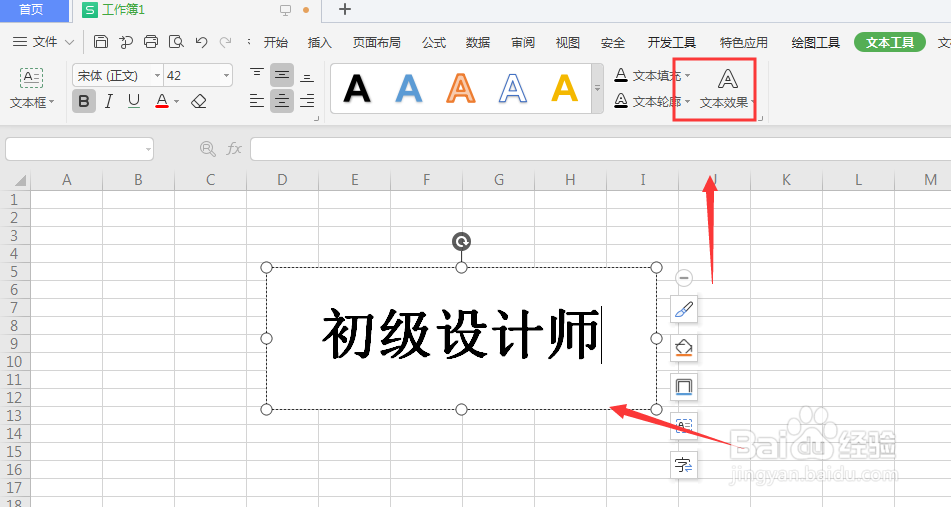This screenshot has width=951, height=507.
Task: Toggle Bold formatting
Action: pyautogui.click(x=84, y=101)
